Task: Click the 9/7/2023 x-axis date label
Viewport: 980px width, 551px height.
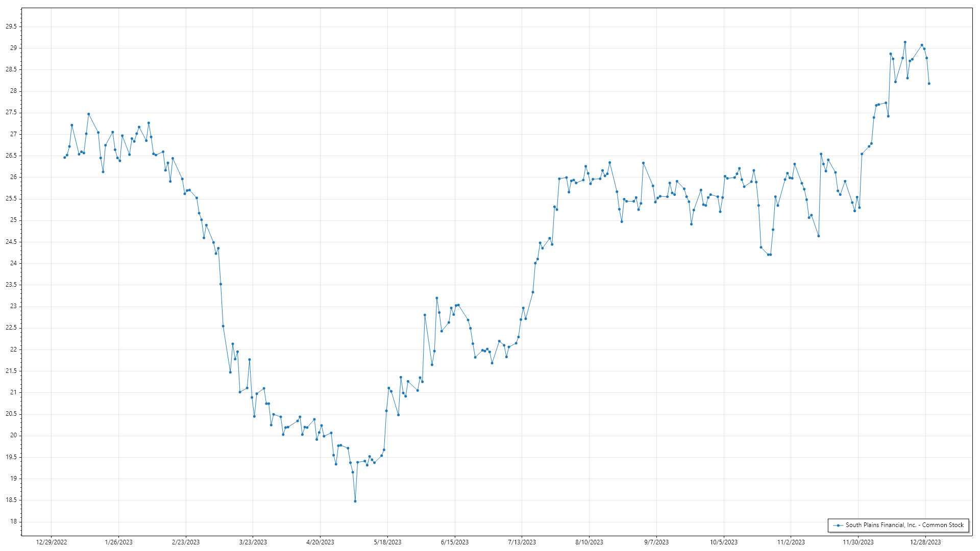Action: point(656,542)
